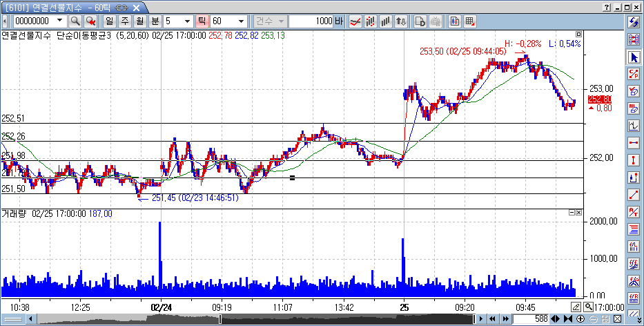Expand the symbol code 00000000 dropdown
Screen dimensions: 644x326
coord(59,21)
